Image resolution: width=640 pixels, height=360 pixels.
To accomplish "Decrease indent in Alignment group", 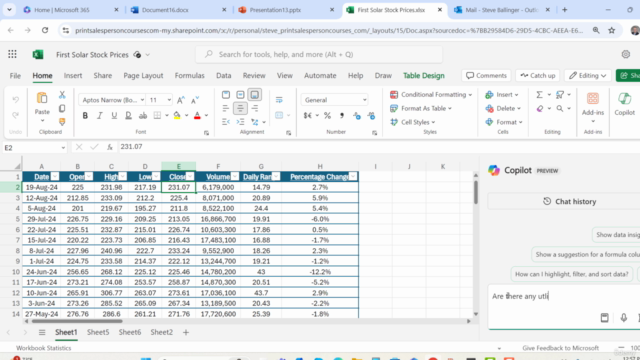I will click(226, 122).
